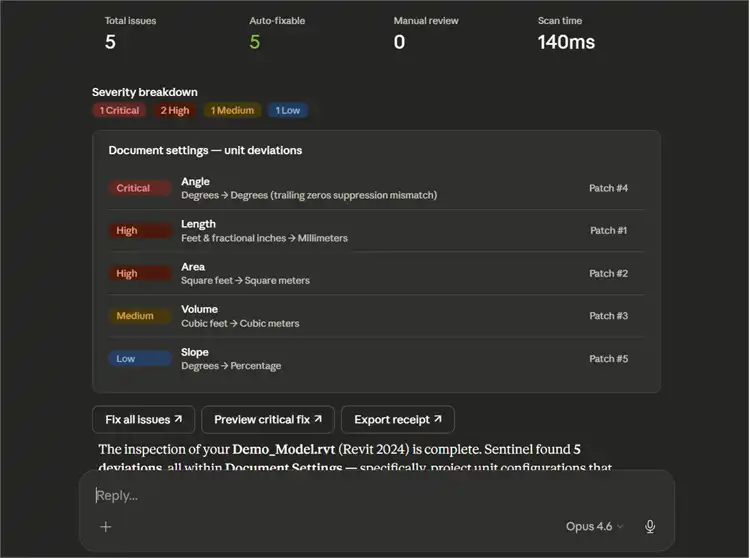This screenshot has height=558, width=750.
Task: Click the green Auto-fixable count 5
Action: pos(254,42)
